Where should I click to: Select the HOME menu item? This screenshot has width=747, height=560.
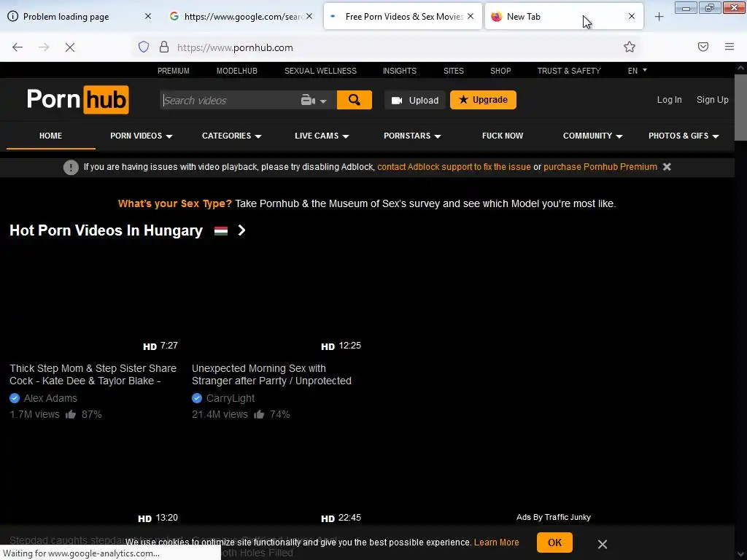50,136
